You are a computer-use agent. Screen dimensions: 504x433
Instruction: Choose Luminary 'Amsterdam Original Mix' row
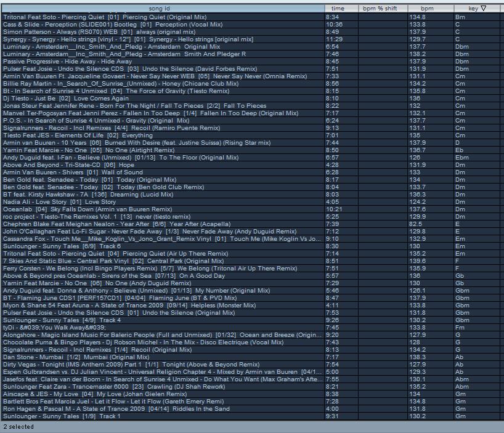click(251, 47)
